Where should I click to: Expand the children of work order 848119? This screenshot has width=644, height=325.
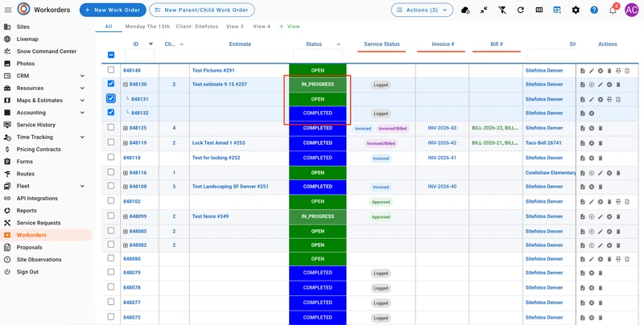[126, 143]
